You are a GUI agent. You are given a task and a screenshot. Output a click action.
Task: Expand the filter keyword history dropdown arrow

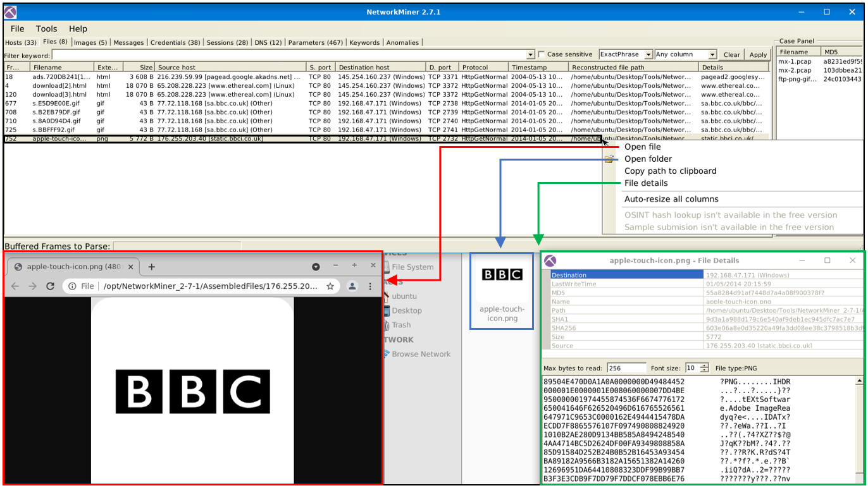coord(531,54)
